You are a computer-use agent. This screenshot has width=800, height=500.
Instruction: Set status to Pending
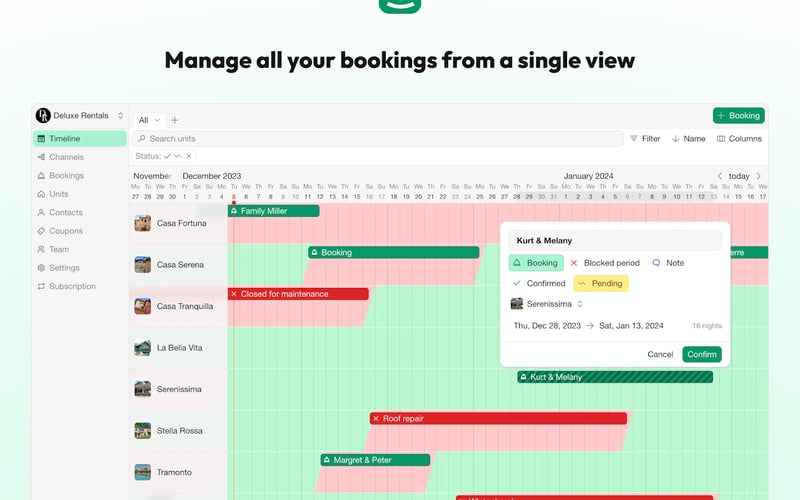601,283
